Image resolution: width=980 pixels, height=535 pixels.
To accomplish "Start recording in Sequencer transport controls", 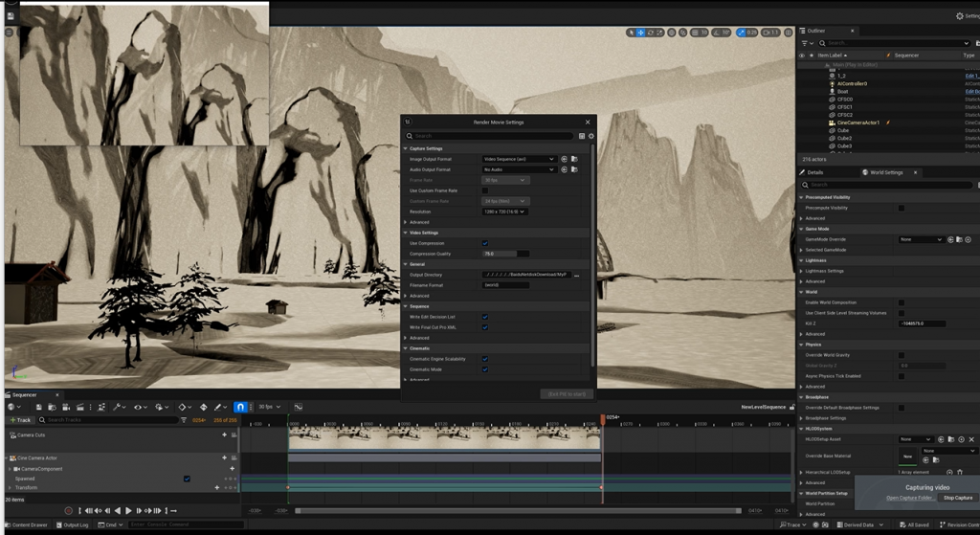I will (x=69, y=511).
